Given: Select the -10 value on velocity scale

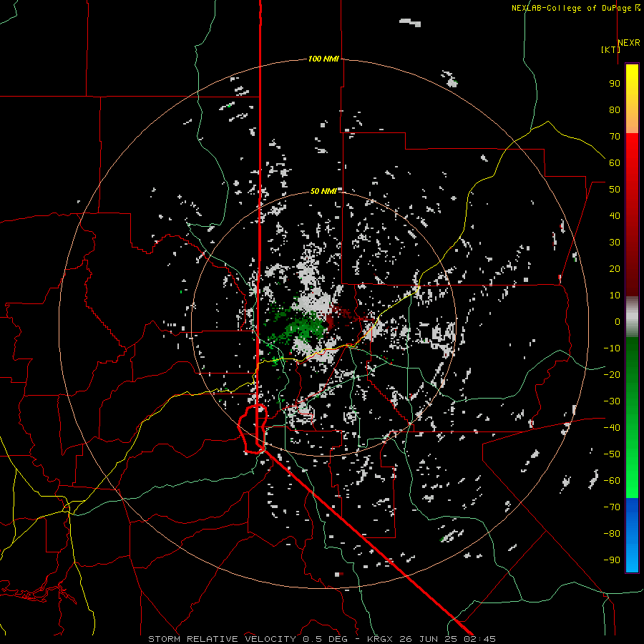Looking at the screenshot, I should [x=612, y=348].
